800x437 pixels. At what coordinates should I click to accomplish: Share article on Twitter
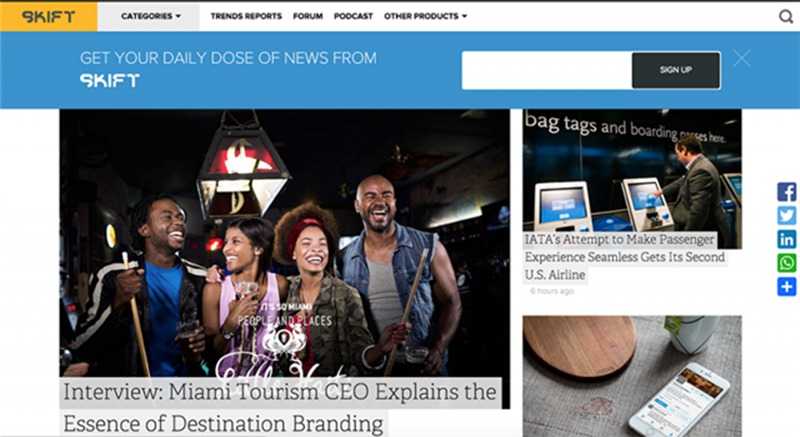click(x=787, y=216)
